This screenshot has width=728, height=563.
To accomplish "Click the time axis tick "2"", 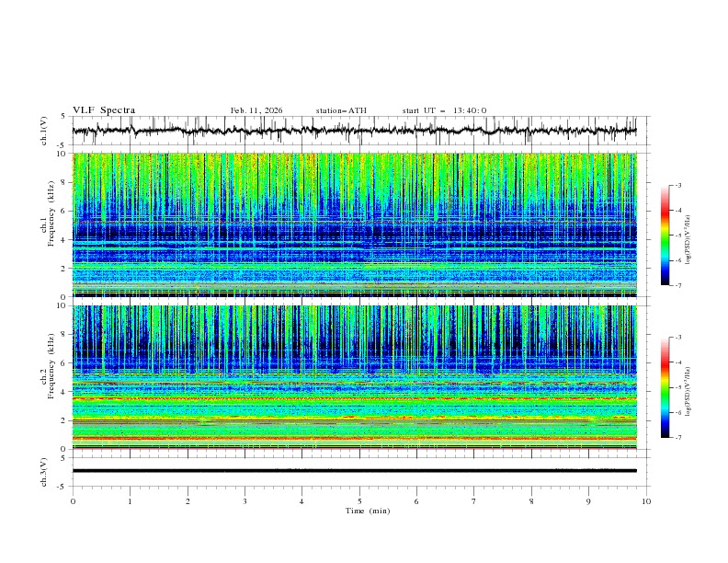I will [x=188, y=501].
